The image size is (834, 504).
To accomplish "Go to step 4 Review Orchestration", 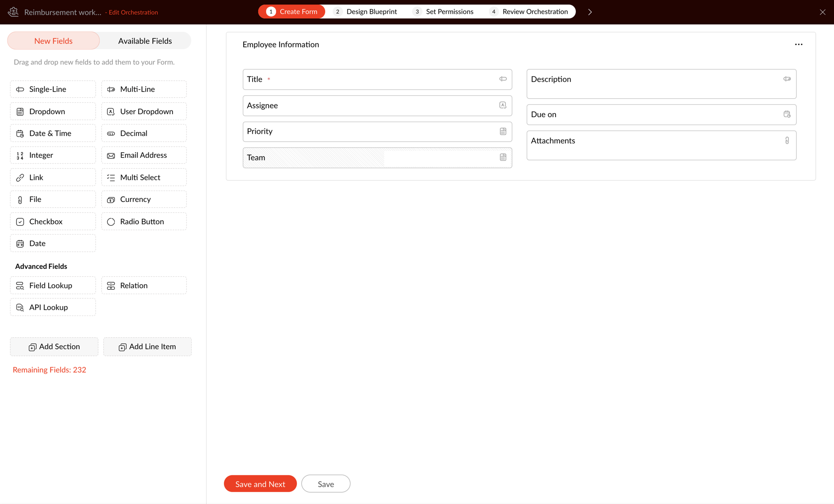I will pyautogui.click(x=529, y=11).
